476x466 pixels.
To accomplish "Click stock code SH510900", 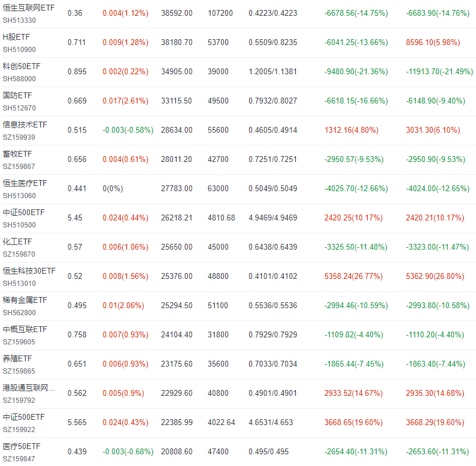I will pos(19,50).
